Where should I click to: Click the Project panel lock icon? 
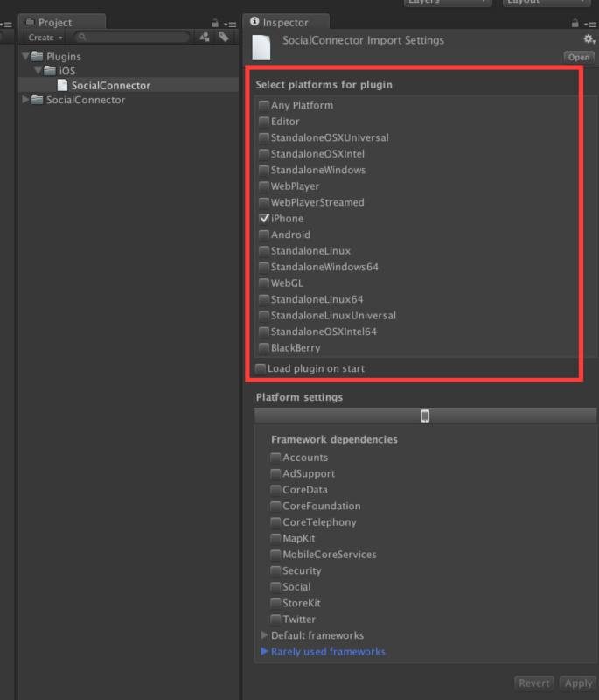(x=215, y=24)
